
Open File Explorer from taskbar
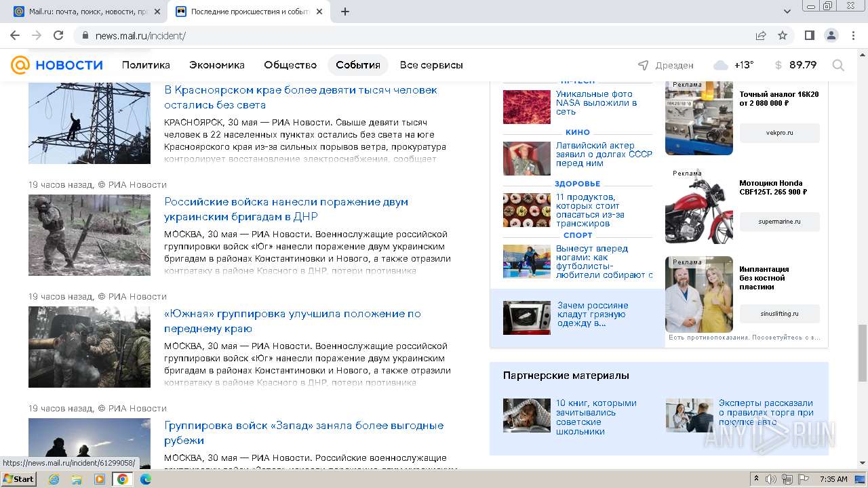click(x=77, y=479)
